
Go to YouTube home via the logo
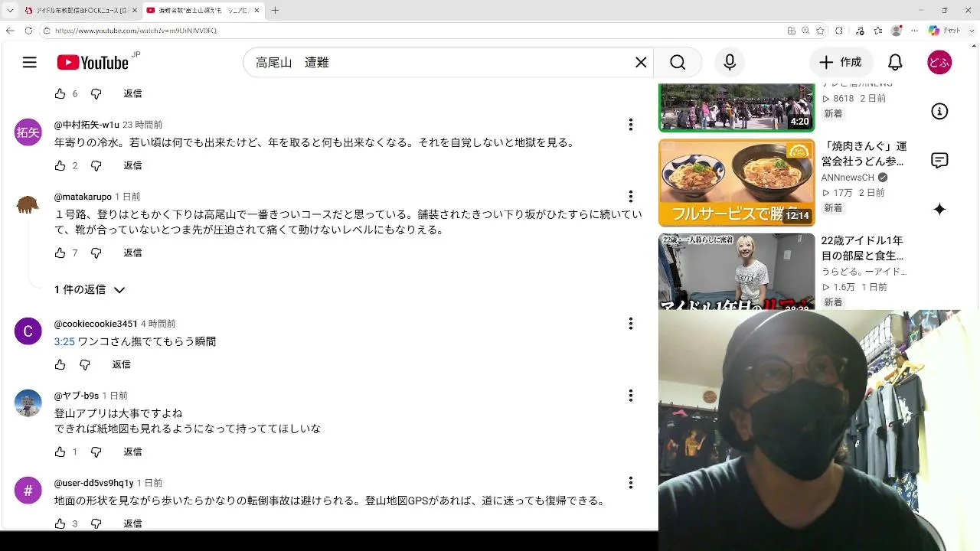[x=93, y=63]
